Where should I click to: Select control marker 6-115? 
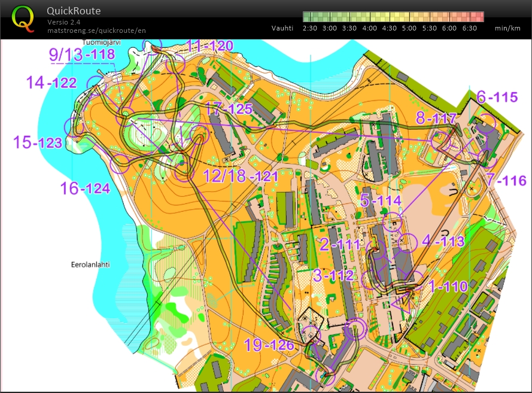(x=487, y=123)
